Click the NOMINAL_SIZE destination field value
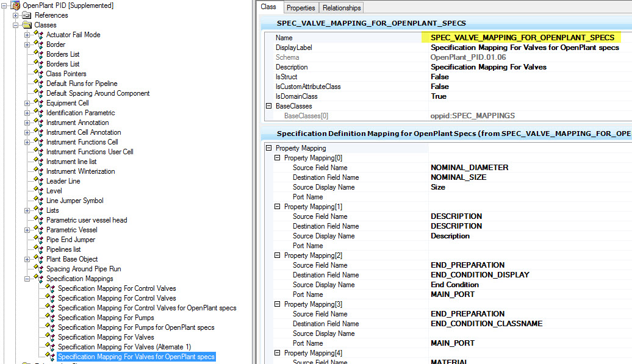 point(459,177)
